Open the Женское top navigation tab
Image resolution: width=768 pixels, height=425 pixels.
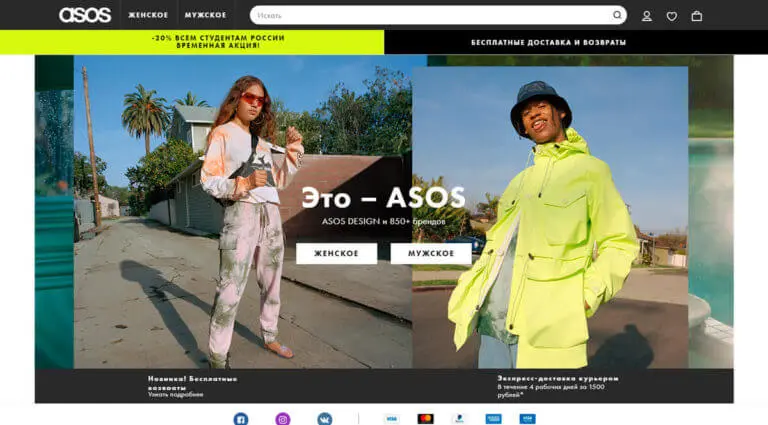[148, 15]
